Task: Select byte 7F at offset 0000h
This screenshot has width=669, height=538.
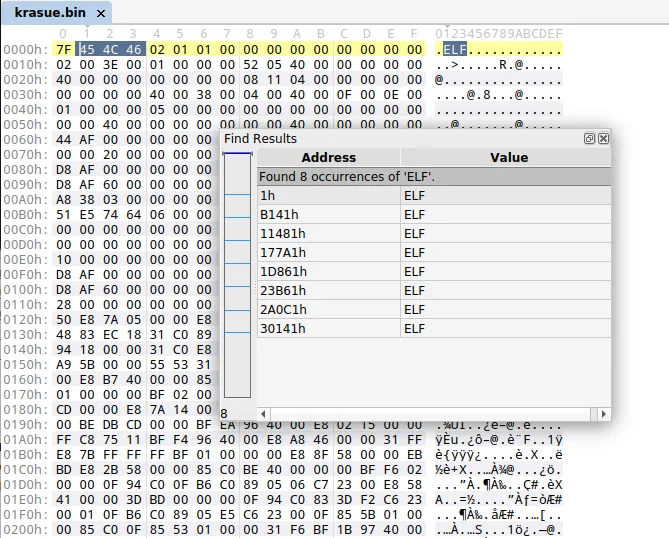Action: (64, 49)
